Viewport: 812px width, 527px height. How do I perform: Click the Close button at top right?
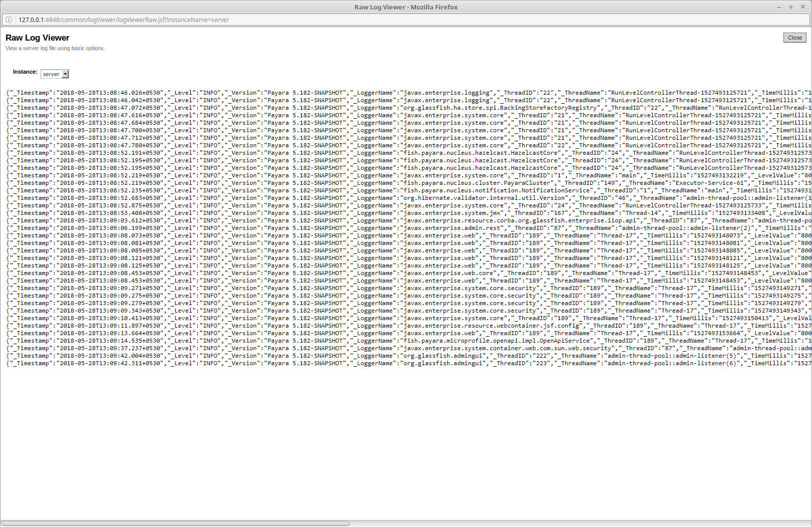click(795, 37)
